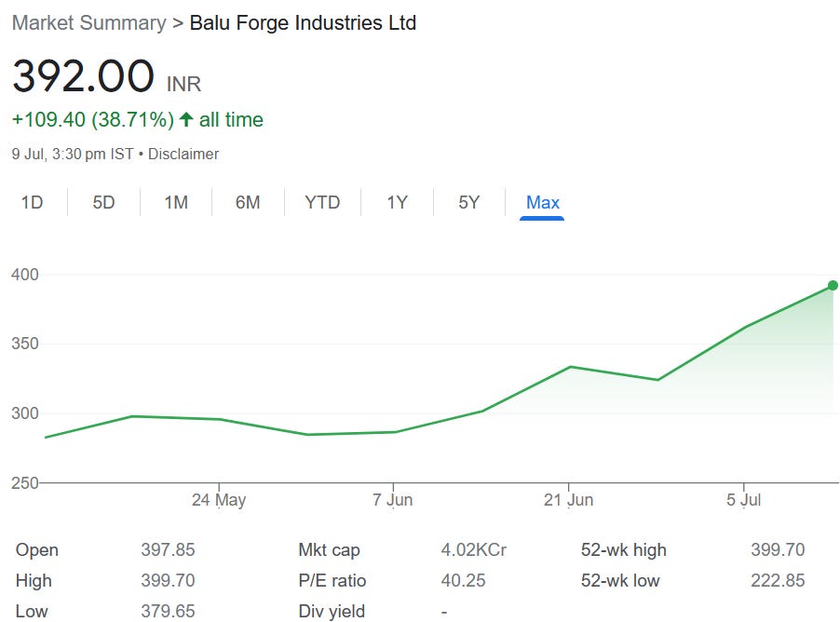Image resolution: width=840 pixels, height=622 pixels.
Task: Click the +109.40 (38.71%) change text
Action: tap(93, 119)
